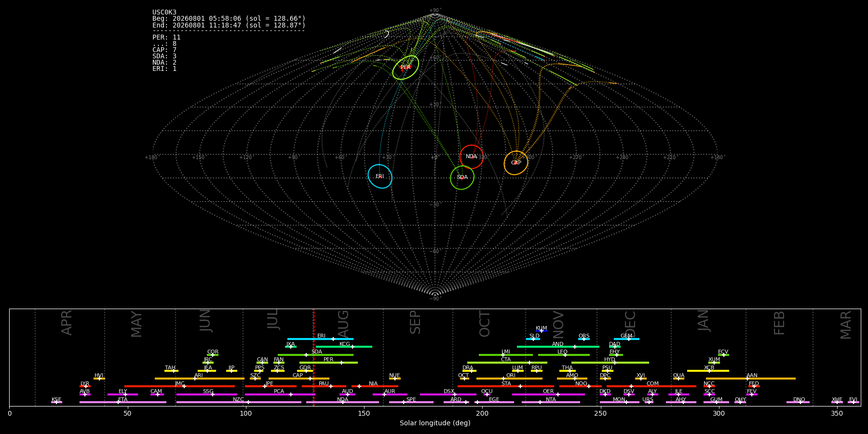The image size is (868, 434).
Task: Select the KUM shower label in timeline
Action: [x=542, y=328]
